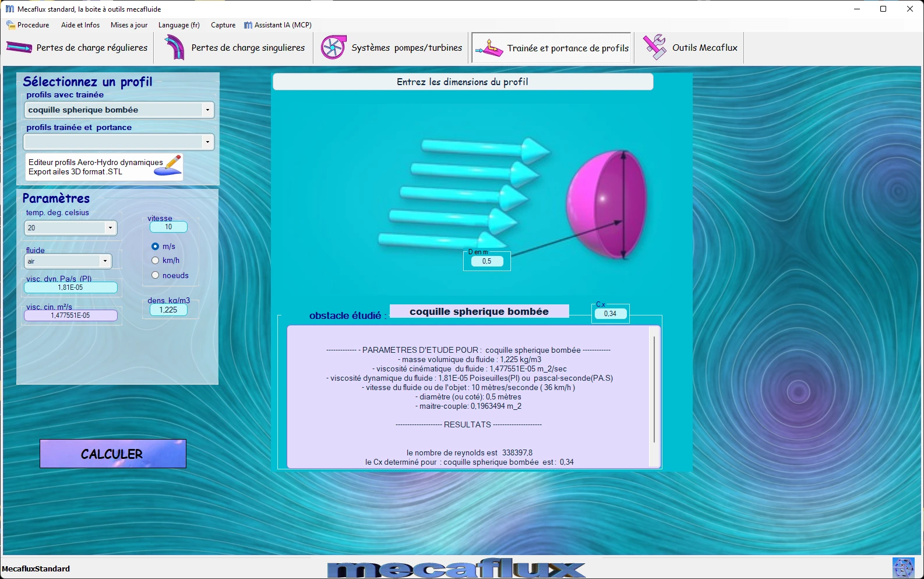Open the Procedure menu

coord(28,25)
